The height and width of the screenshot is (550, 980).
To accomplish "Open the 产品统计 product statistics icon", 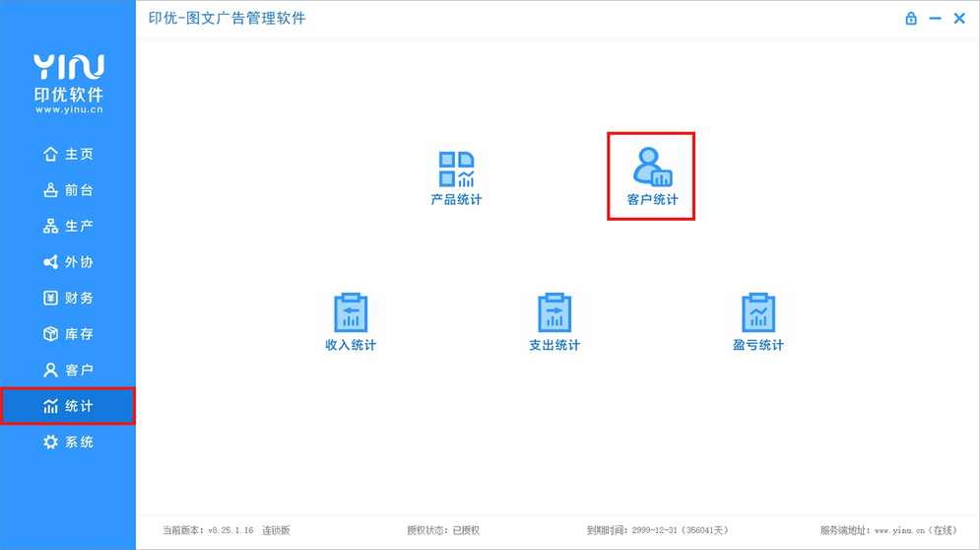I will [456, 177].
